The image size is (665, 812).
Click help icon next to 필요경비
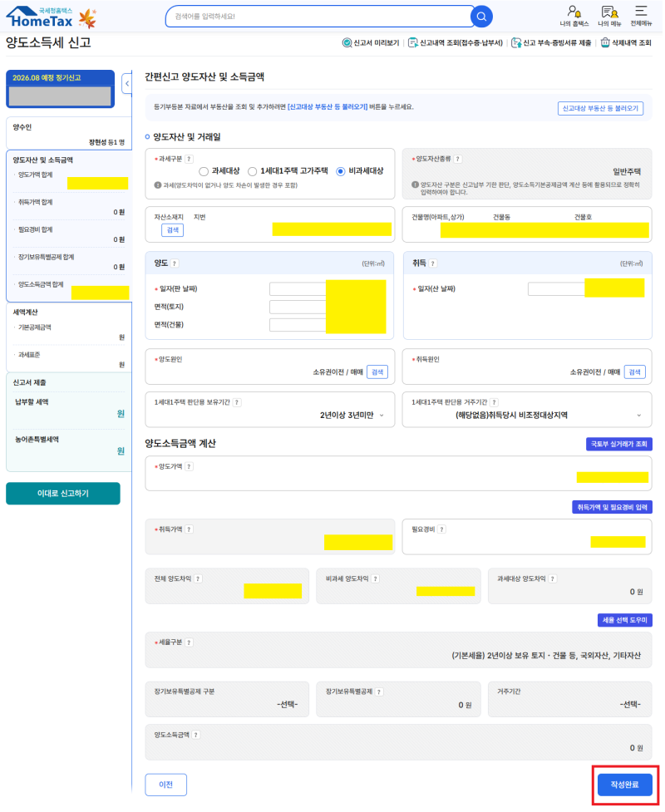click(441, 529)
